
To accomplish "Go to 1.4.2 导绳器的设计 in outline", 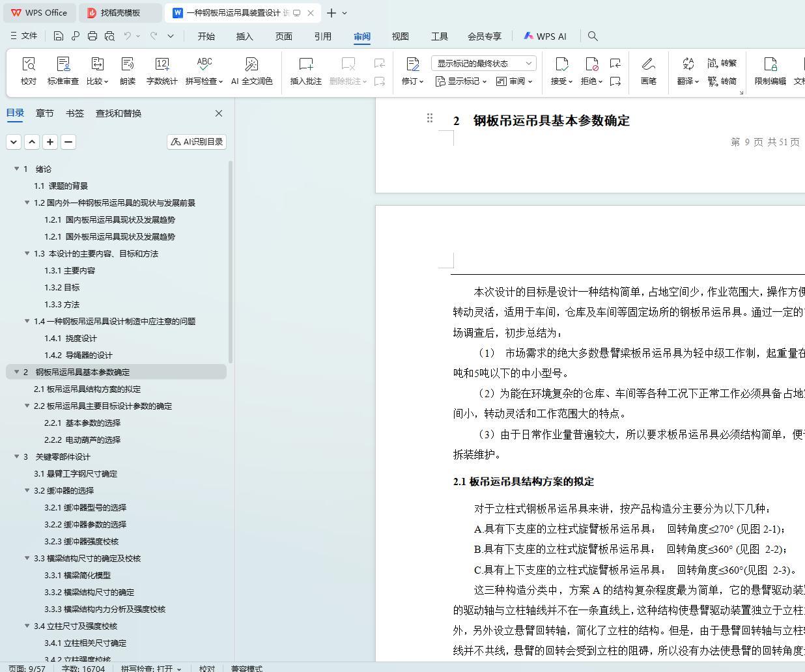I will click(78, 355).
